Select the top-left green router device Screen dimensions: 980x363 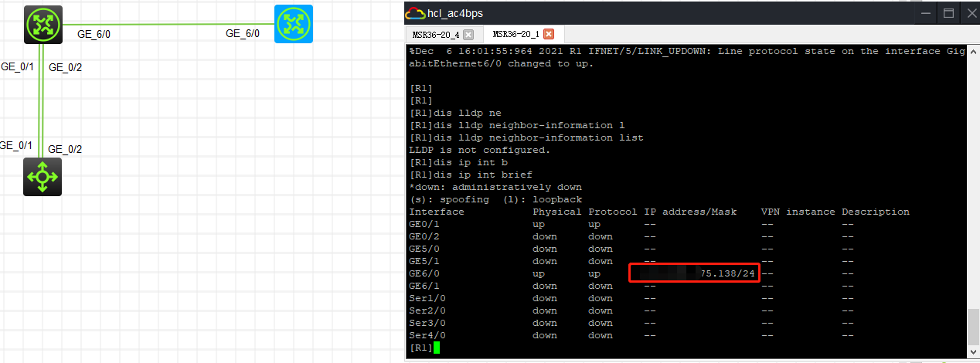click(x=42, y=24)
